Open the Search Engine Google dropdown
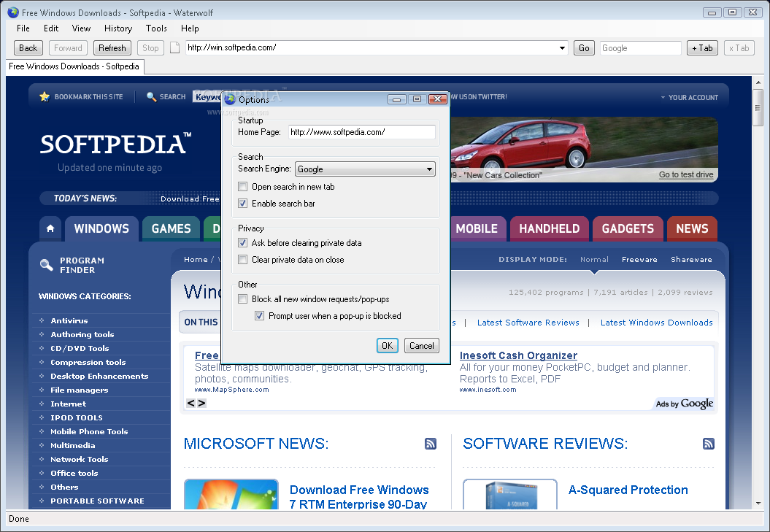The height and width of the screenshot is (532, 770). [x=365, y=169]
